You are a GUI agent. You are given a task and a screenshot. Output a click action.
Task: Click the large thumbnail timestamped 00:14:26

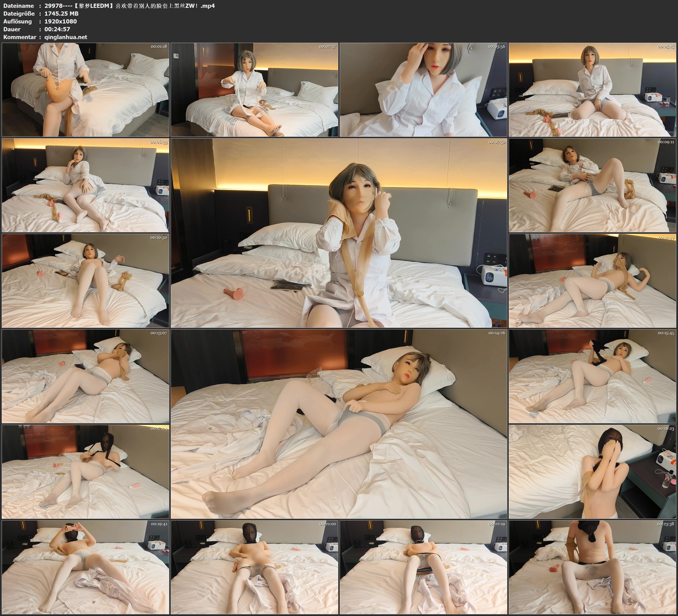tap(339, 424)
